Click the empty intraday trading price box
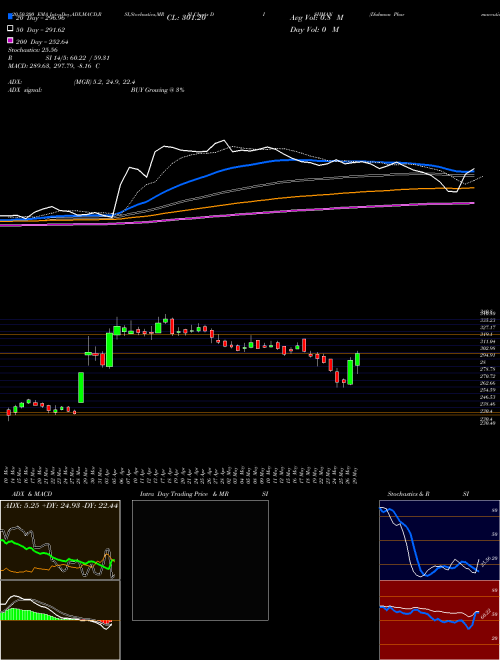This screenshot has height=660, width=500. [x=200, y=560]
